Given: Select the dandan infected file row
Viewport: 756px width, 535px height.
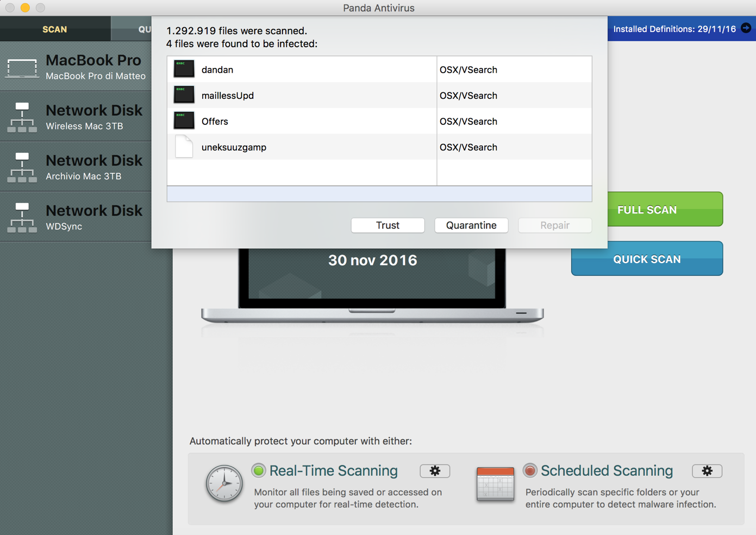Looking at the screenshot, I should point(379,70).
